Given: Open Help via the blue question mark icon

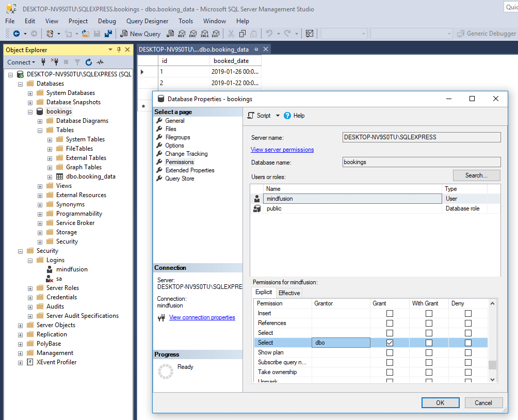Looking at the screenshot, I should click(x=287, y=116).
